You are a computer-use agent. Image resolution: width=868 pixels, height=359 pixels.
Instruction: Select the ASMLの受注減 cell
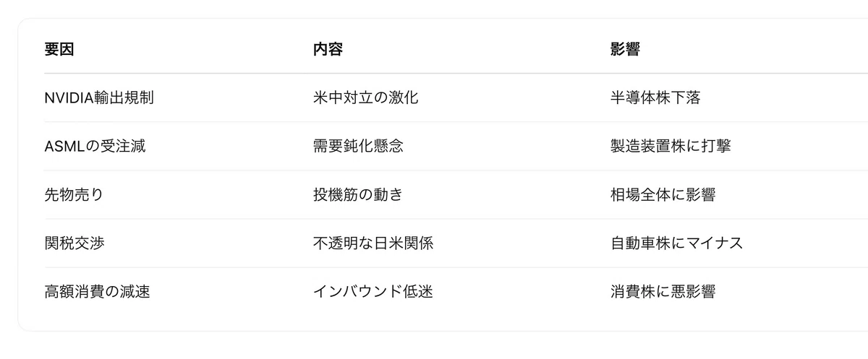pyautogui.click(x=95, y=146)
